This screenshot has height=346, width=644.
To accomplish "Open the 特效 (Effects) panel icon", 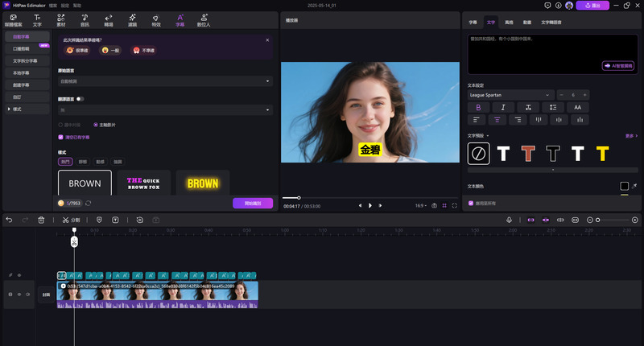I will click(x=155, y=19).
